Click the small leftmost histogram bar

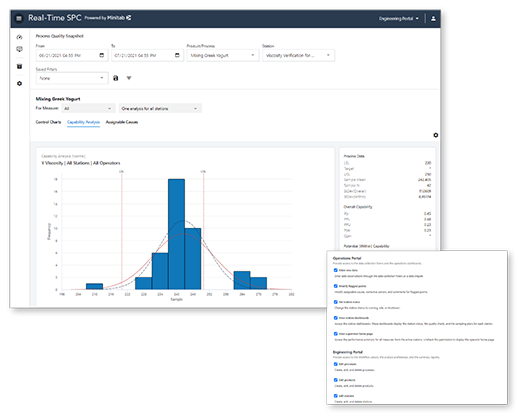click(x=94, y=286)
